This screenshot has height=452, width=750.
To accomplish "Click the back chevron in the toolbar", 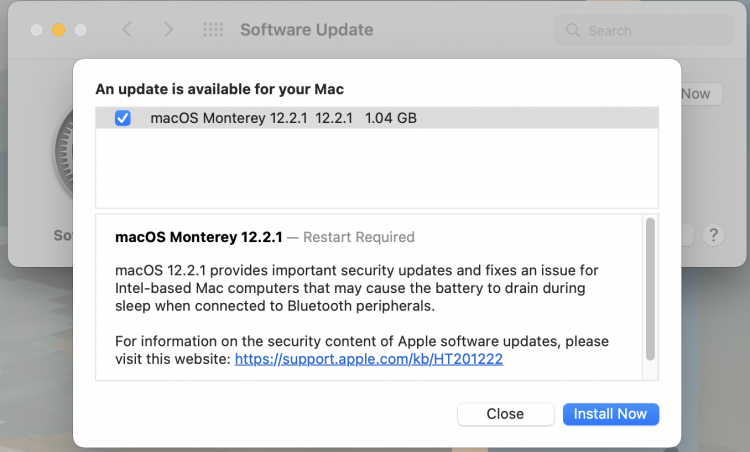I will [127, 30].
